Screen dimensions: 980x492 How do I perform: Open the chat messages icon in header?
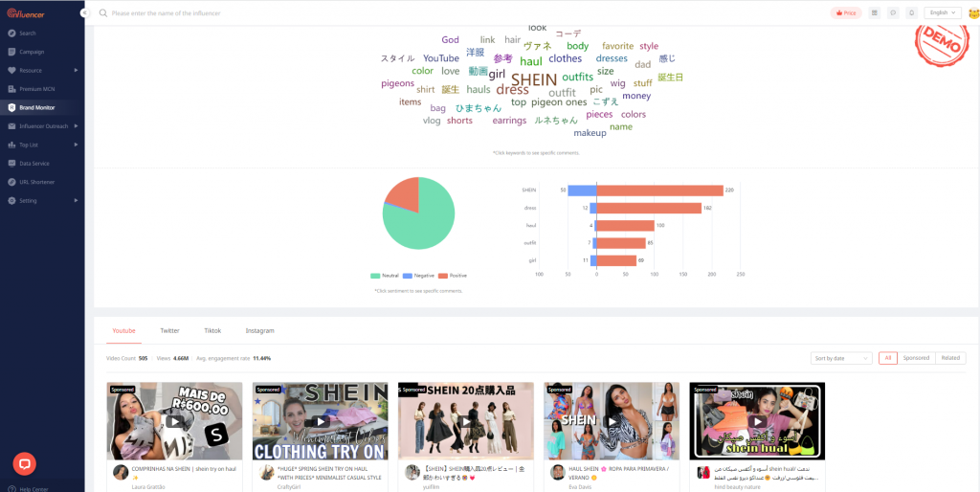pos(893,12)
